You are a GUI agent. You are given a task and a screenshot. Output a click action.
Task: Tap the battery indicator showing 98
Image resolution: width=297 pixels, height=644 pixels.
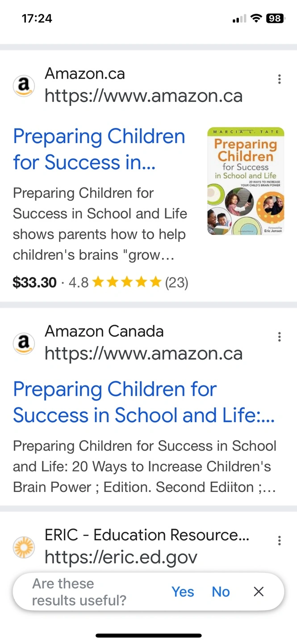pos(275,18)
